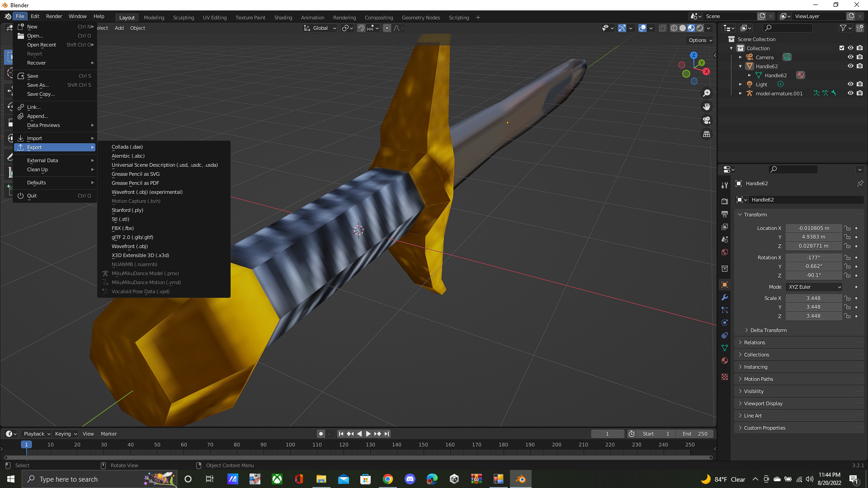Click the Object Properties icon
The height and width of the screenshot is (488, 868).
(x=725, y=285)
